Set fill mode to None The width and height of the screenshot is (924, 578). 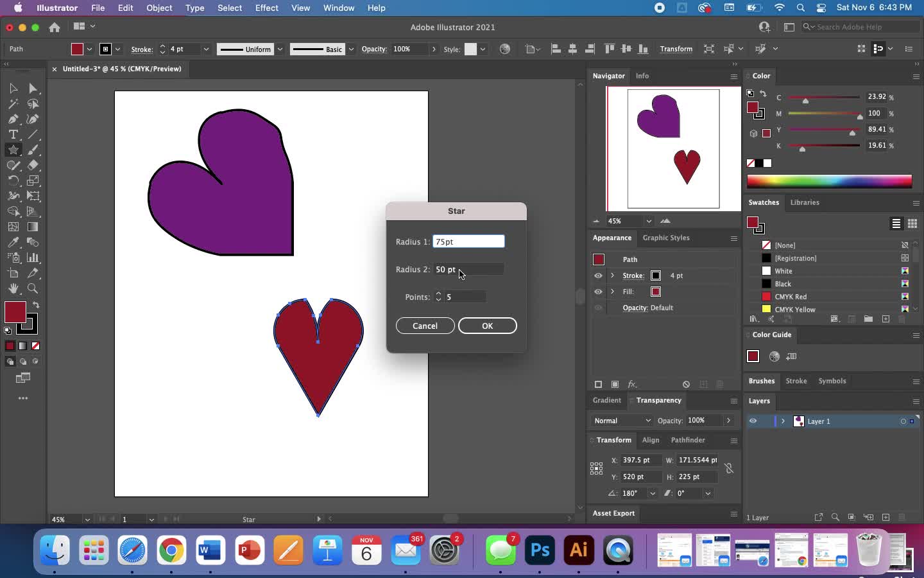click(x=35, y=346)
